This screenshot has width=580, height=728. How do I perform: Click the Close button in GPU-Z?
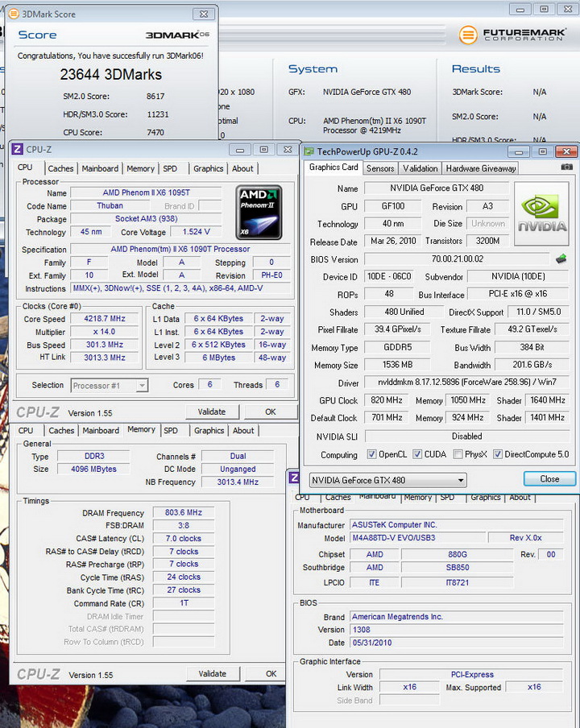tap(549, 478)
